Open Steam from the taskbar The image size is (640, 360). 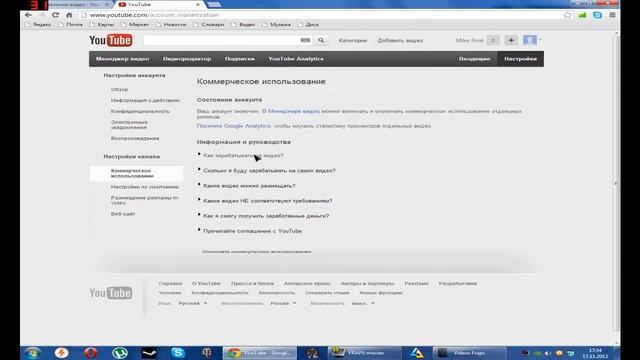(x=149, y=353)
